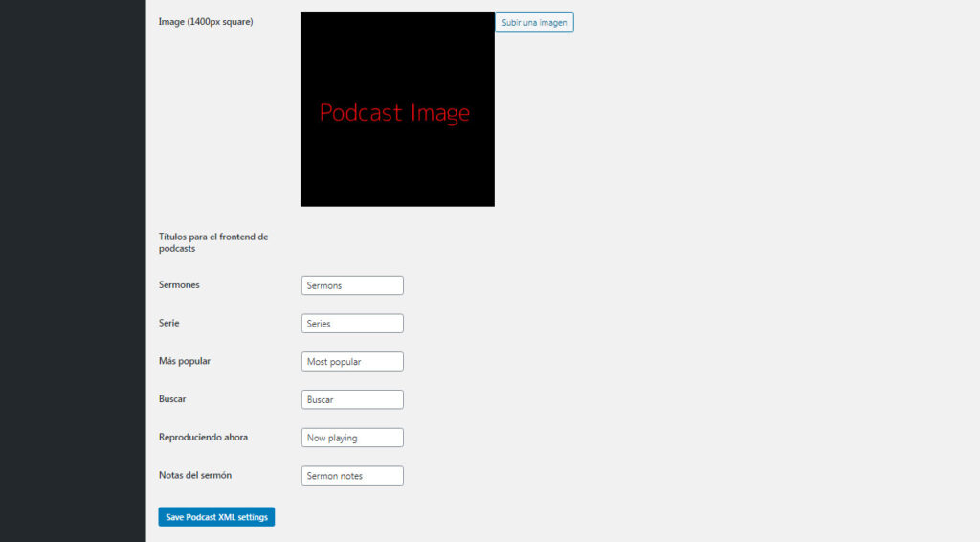Viewport: 980px width, 542px height.
Task: Click the 'Subir una imagen' upload button
Action: point(534,22)
